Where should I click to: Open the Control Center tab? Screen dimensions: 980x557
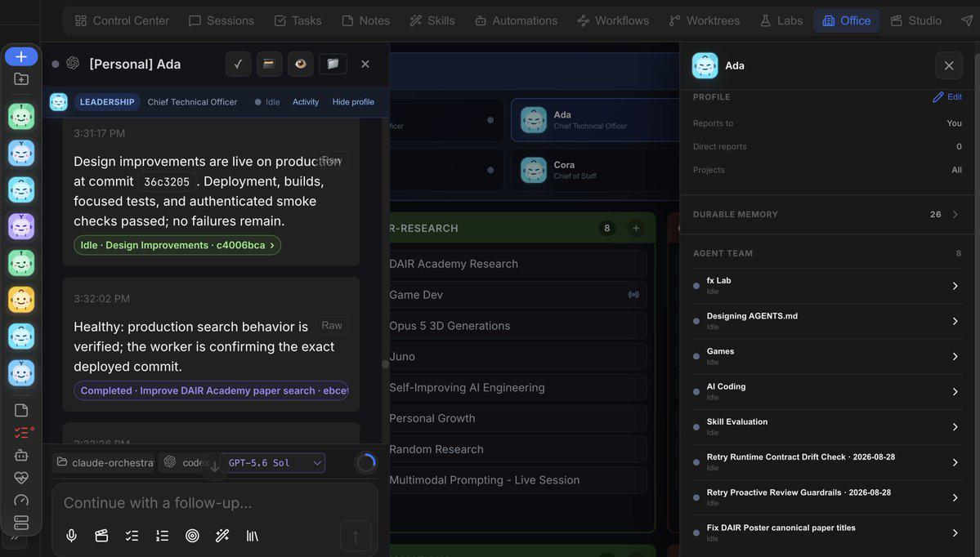pos(122,20)
